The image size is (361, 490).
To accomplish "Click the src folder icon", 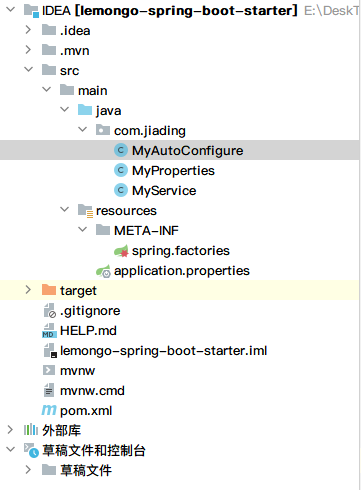I will point(49,70).
